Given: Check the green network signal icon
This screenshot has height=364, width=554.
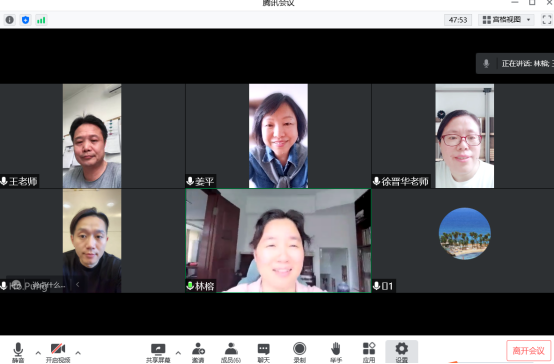Looking at the screenshot, I should [41, 20].
